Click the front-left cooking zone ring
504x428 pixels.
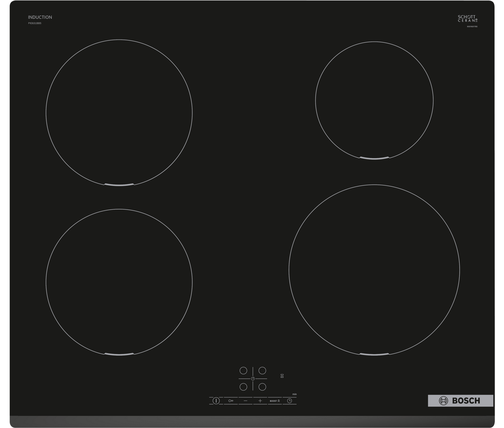click(x=119, y=282)
